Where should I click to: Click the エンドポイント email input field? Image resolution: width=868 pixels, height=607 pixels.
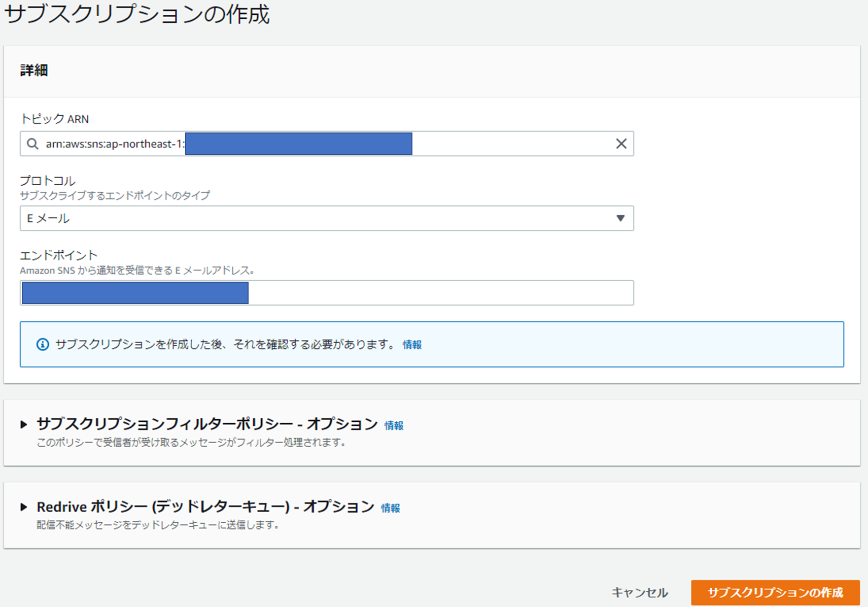(327, 293)
